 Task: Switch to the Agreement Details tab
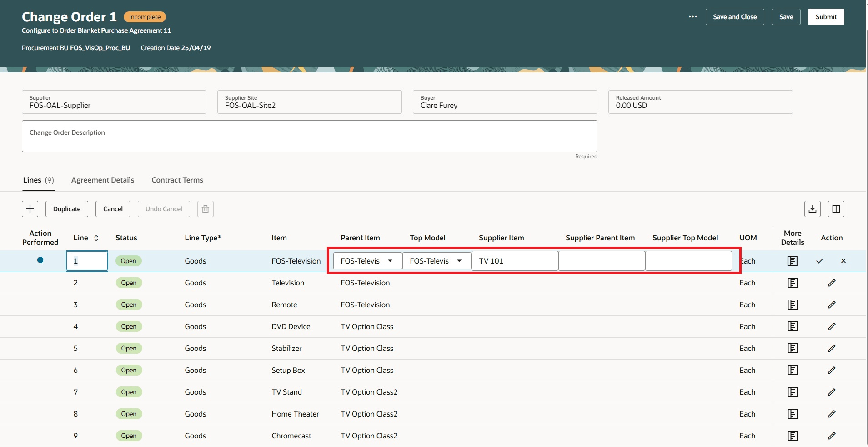tap(102, 180)
